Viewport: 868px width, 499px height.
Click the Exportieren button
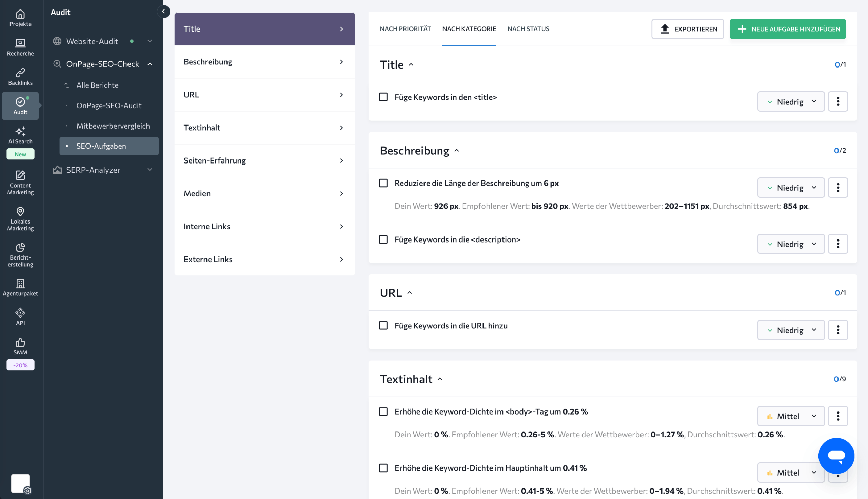click(x=688, y=29)
